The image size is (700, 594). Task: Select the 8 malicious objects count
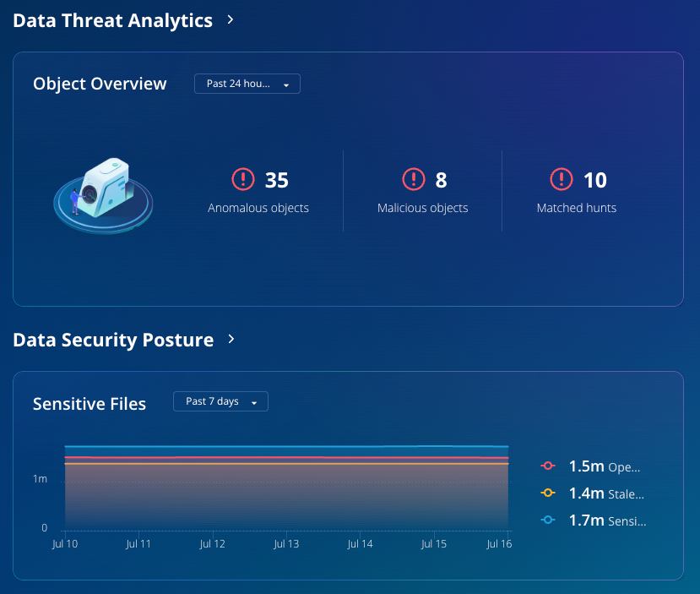click(441, 180)
